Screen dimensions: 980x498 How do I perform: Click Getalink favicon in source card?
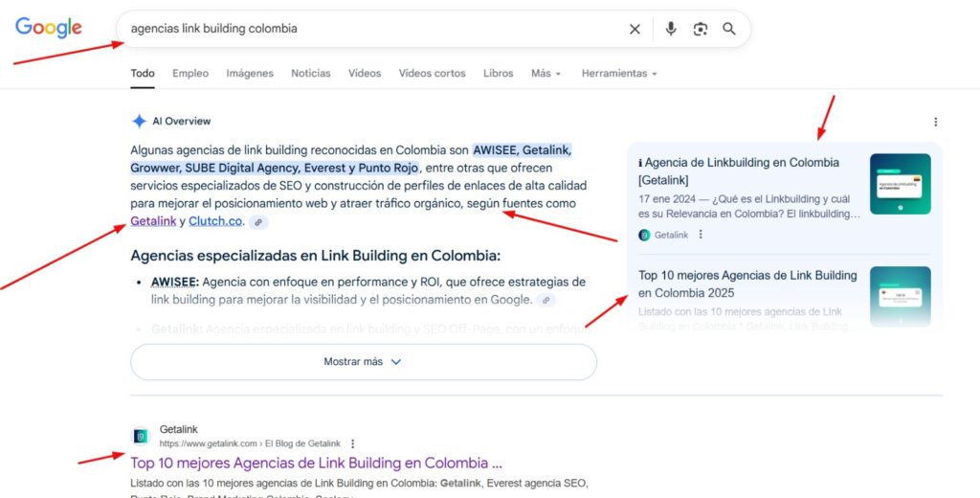pos(644,236)
